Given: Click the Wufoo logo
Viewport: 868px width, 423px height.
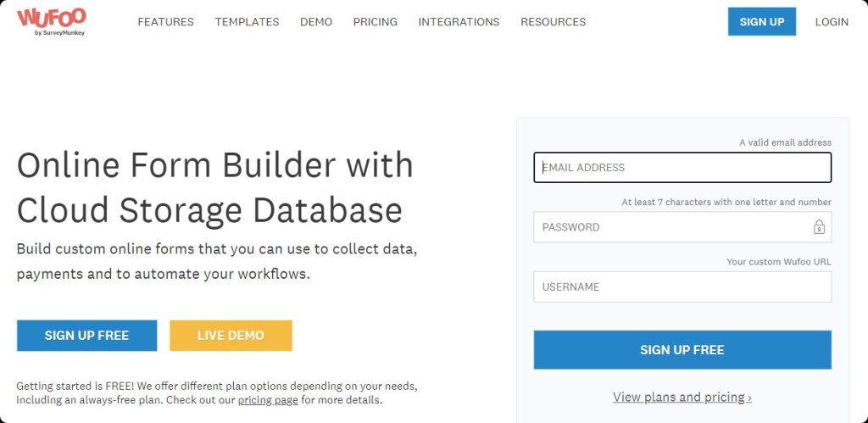Looking at the screenshot, I should pos(51,21).
